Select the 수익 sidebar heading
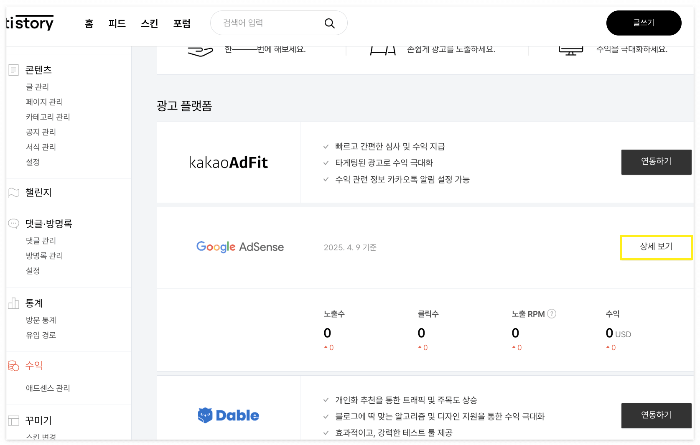The image size is (700, 445). (34, 366)
